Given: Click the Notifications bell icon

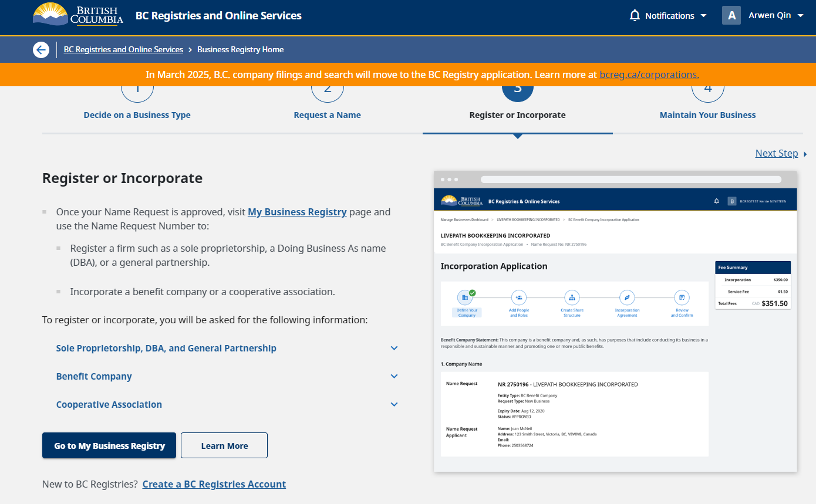Looking at the screenshot, I should pyautogui.click(x=635, y=16).
